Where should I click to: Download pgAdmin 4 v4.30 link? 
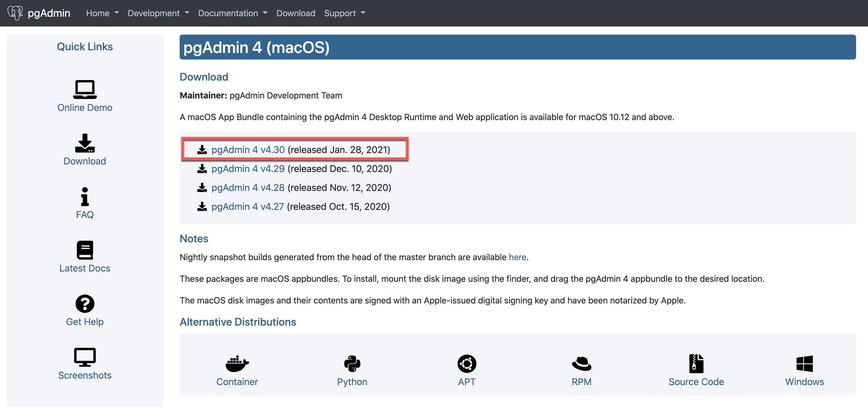point(248,150)
